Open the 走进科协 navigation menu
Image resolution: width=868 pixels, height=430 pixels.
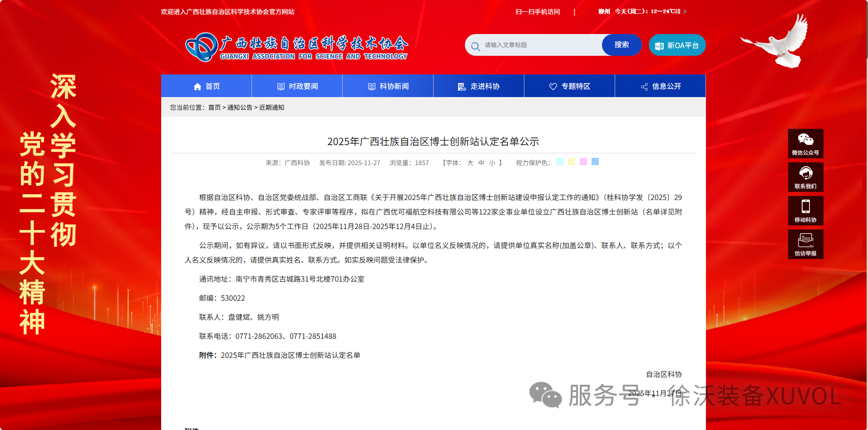478,86
